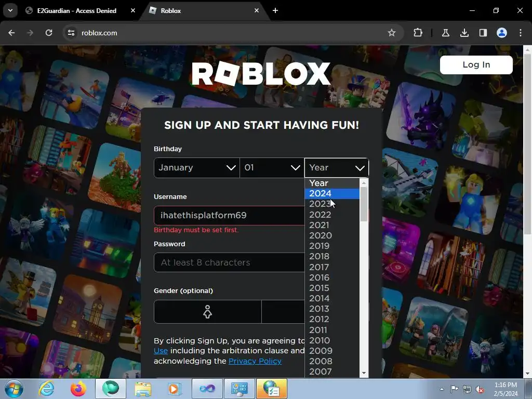532x399 pixels.
Task: Click the browser forward arrow
Action: tap(30, 33)
